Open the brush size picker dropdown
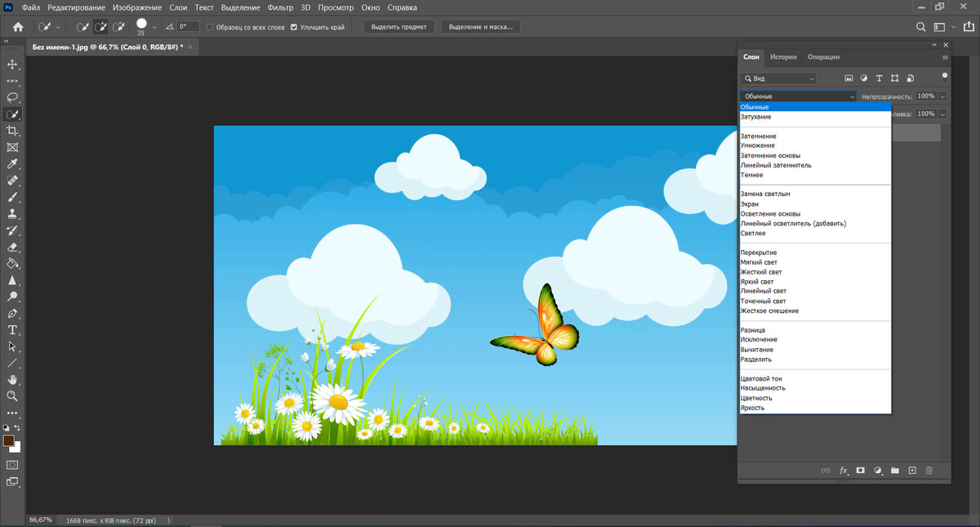980x527 pixels. pyautogui.click(x=154, y=27)
